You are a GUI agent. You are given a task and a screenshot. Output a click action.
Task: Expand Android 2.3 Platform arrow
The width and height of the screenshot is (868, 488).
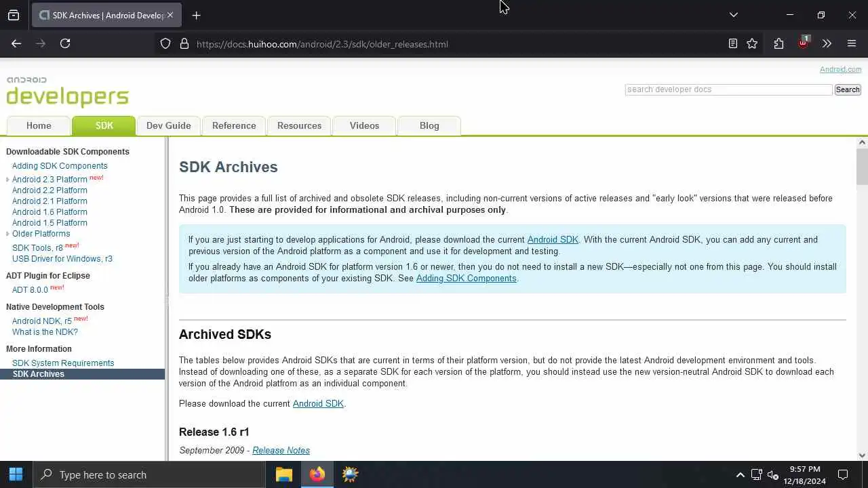(7, 180)
